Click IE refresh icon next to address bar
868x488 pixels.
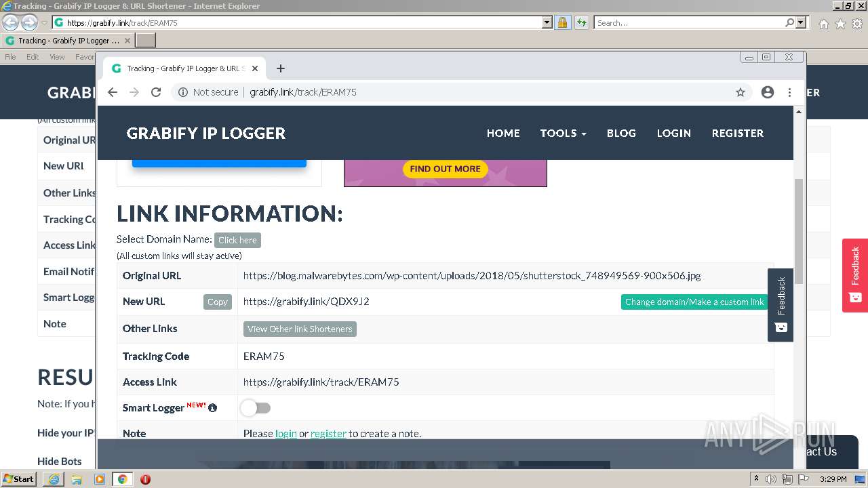click(x=581, y=22)
